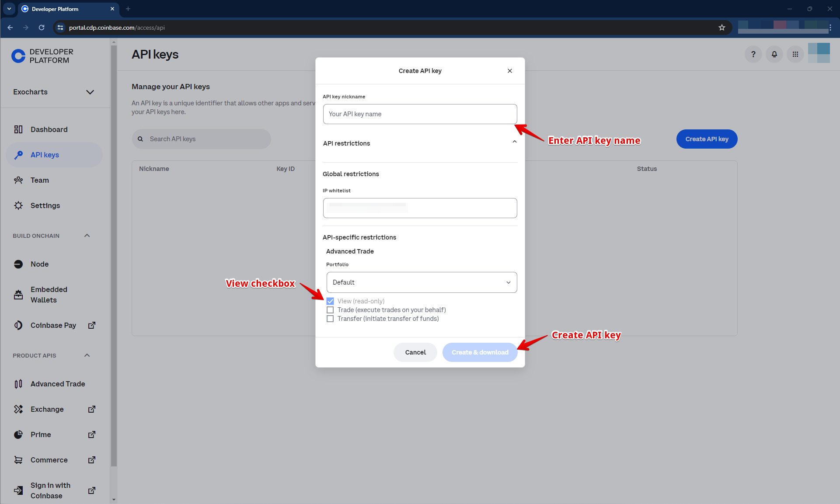Image resolution: width=840 pixels, height=504 pixels.
Task: Click the Exchange icon in sidebar
Action: pos(18,409)
